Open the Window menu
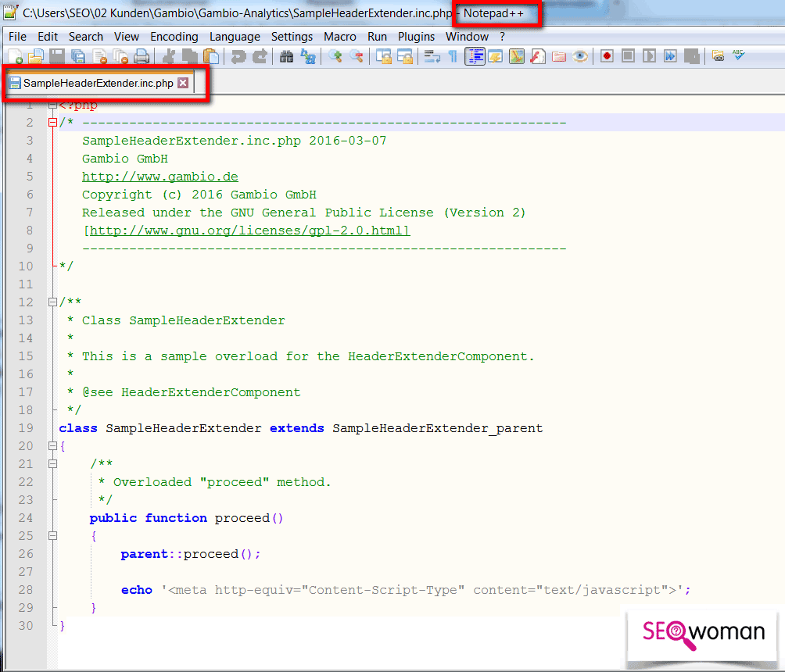 point(467,37)
